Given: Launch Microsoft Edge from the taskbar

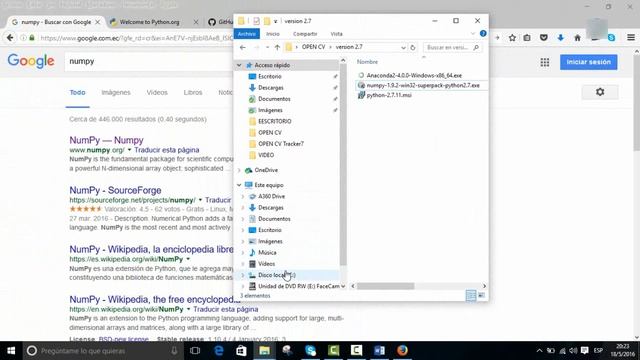Looking at the screenshot, I should 219,351.
